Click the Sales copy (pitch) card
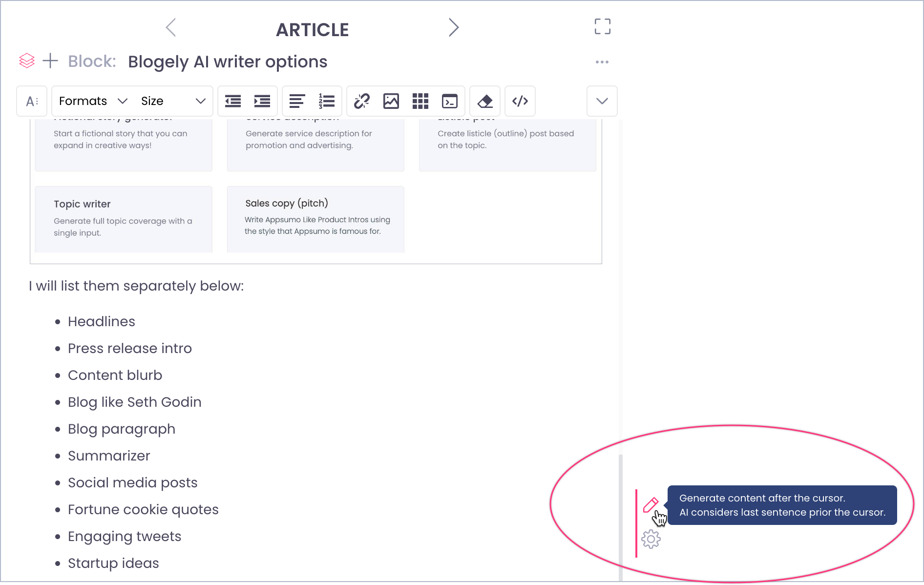Viewport: 924px width, 585px height. pyautogui.click(x=315, y=219)
